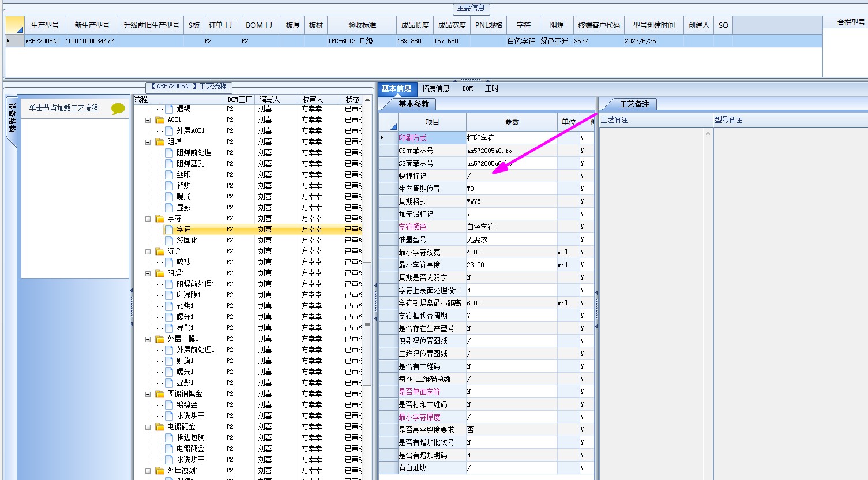
Task: Click the 印刷方式 item cell
Action: pos(432,138)
